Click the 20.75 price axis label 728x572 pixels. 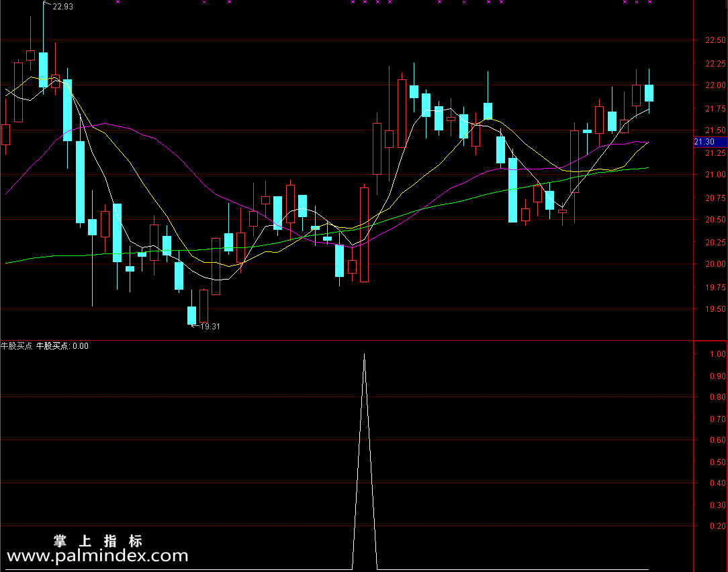pos(715,198)
